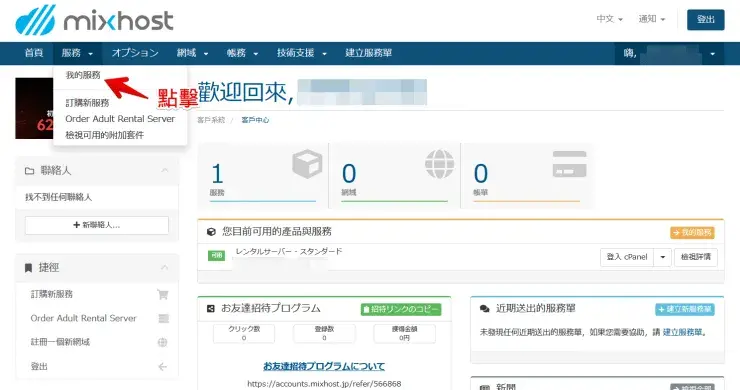Click the promotional banner thumbnail at left
740x390 pixels.
click(x=34, y=108)
